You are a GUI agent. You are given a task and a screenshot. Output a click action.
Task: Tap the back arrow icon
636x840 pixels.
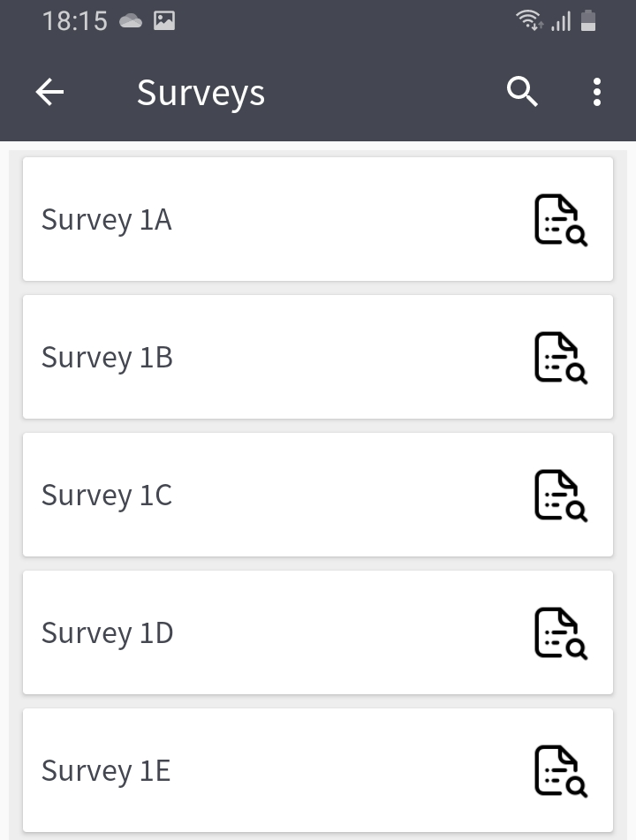coord(49,92)
